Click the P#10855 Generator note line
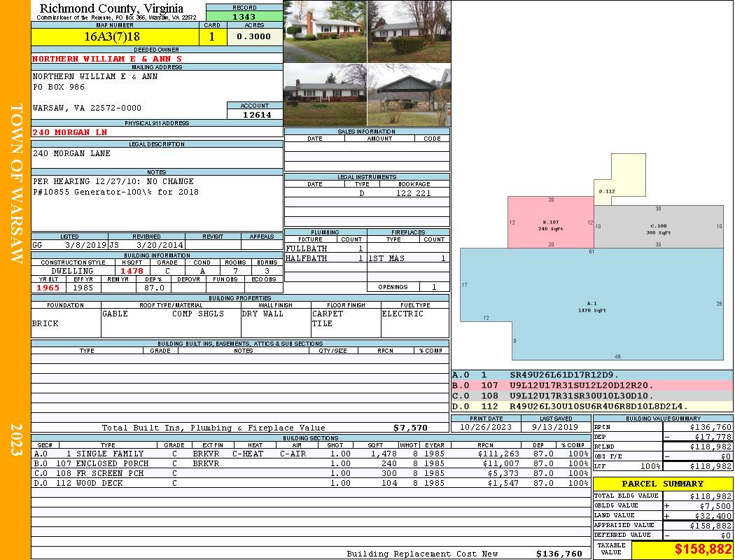The width and height of the screenshot is (735, 560). click(x=115, y=192)
